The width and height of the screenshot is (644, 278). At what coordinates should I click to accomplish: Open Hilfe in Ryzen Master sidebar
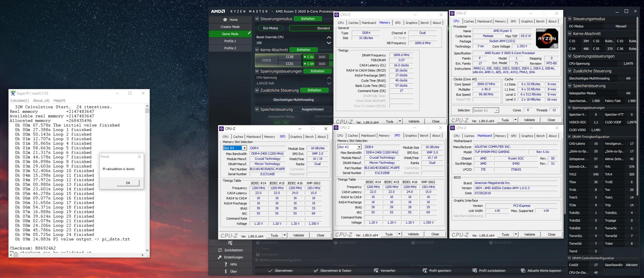click(x=230, y=264)
